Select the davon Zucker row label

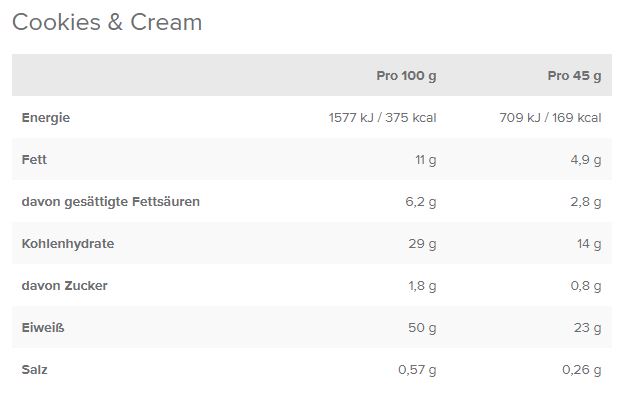coord(64,286)
